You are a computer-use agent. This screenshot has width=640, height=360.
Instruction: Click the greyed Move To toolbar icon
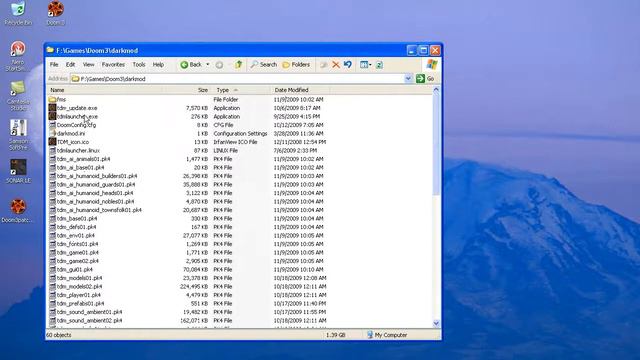click(324, 64)
